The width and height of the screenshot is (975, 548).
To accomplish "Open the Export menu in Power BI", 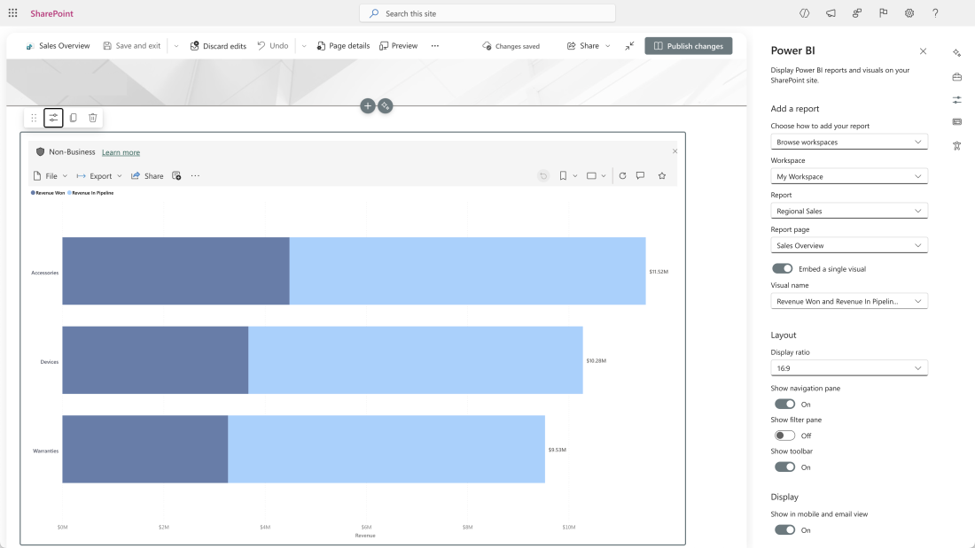I will tap(99, 176).
